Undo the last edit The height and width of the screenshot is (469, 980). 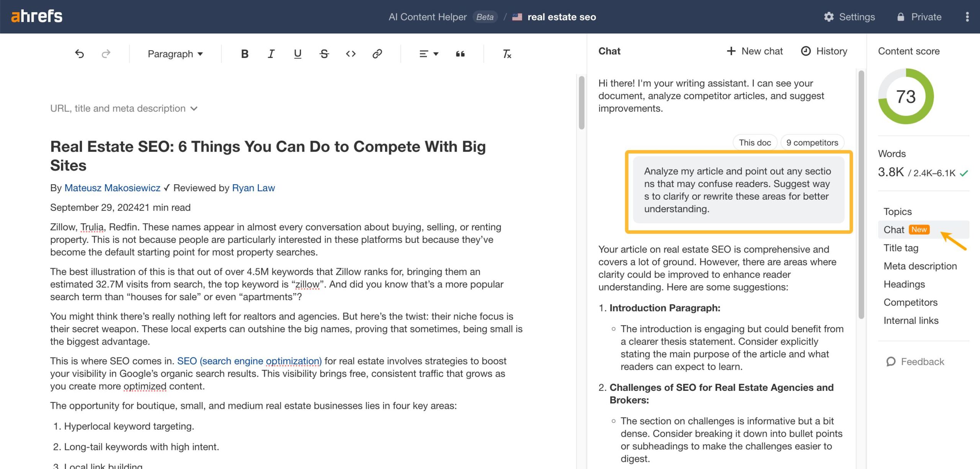tap(80, 54)
